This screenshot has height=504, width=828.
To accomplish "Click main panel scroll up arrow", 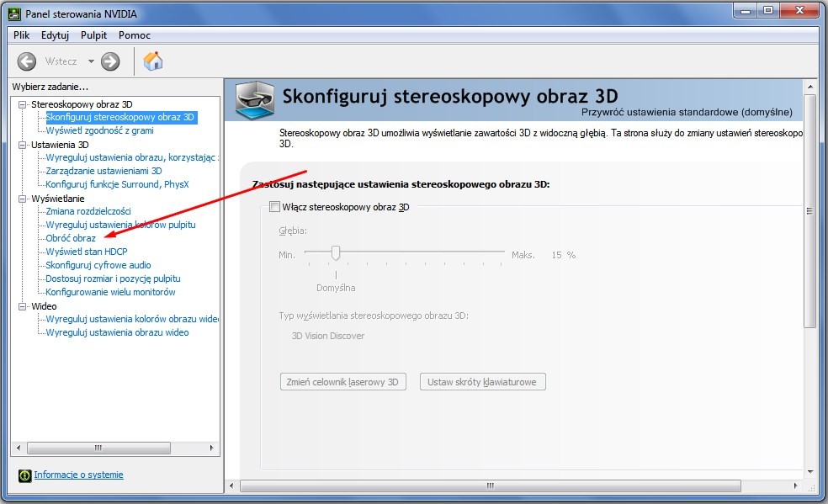I will [x=810, y=86].
